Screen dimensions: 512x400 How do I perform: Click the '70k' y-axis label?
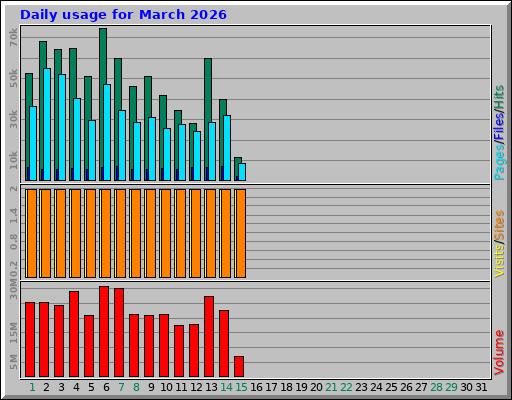pyautogui.click(x=13, y=37)
